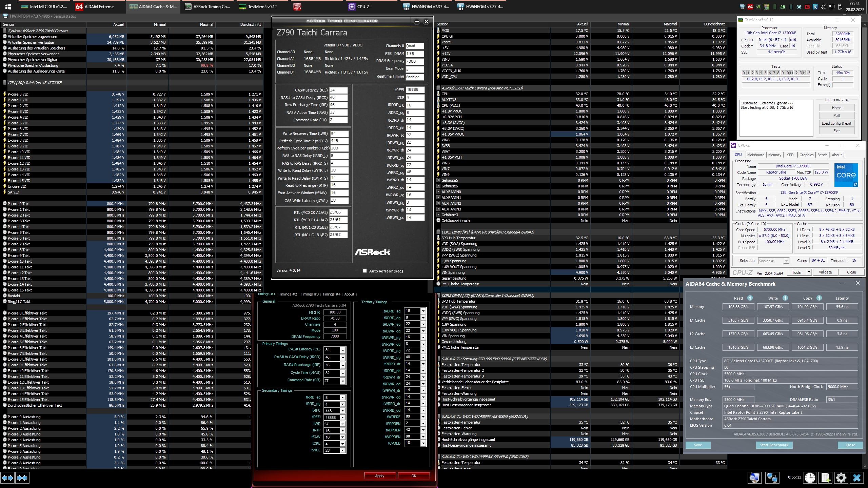
Task: Click tREFI input field in ASRock Timing Configurator
Action: [x=415, y=90]
